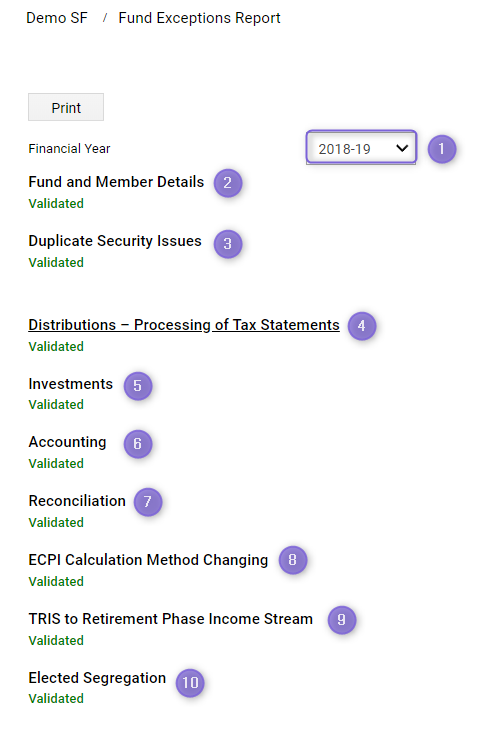500x753 pixels.
Task: Select badge 7 beside Reconciliation
Action: tap(148, 502)
